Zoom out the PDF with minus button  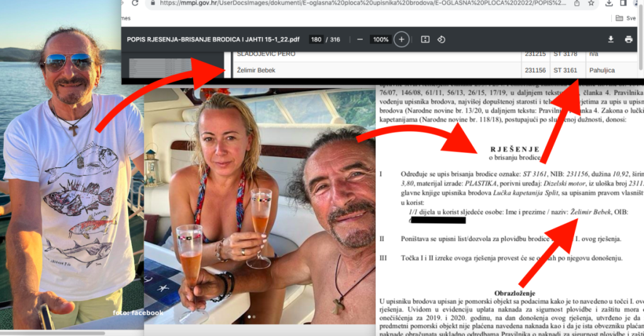coord(360,40)
